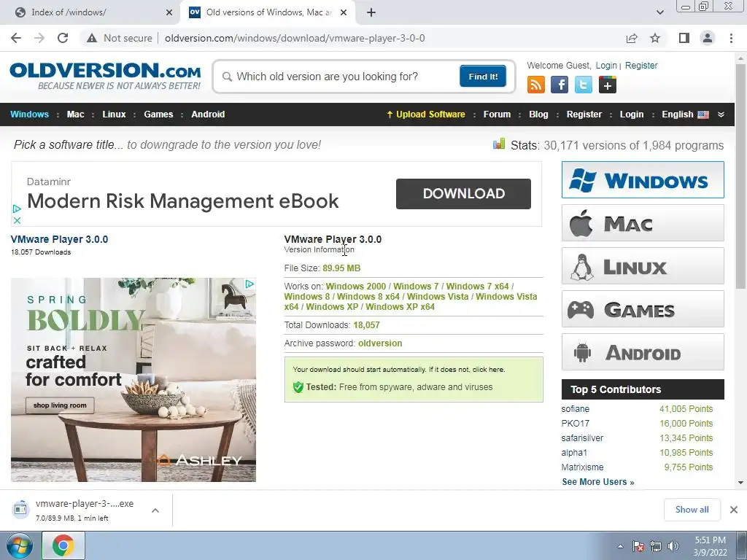Screen dimensions: 747x560
Task: Close the Index of /windows/ tab
Action: click(169, 12)
